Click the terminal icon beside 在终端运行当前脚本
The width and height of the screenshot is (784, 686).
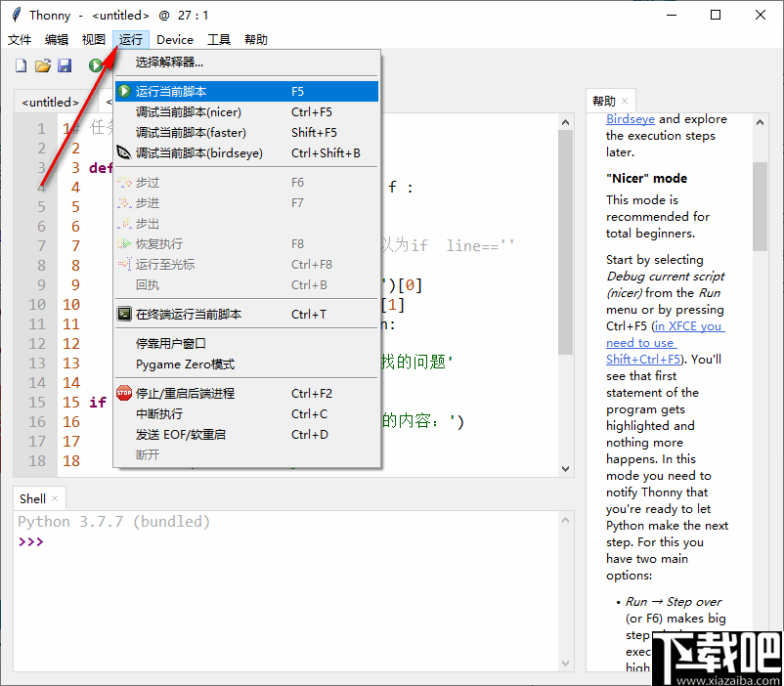coord(124,314)
